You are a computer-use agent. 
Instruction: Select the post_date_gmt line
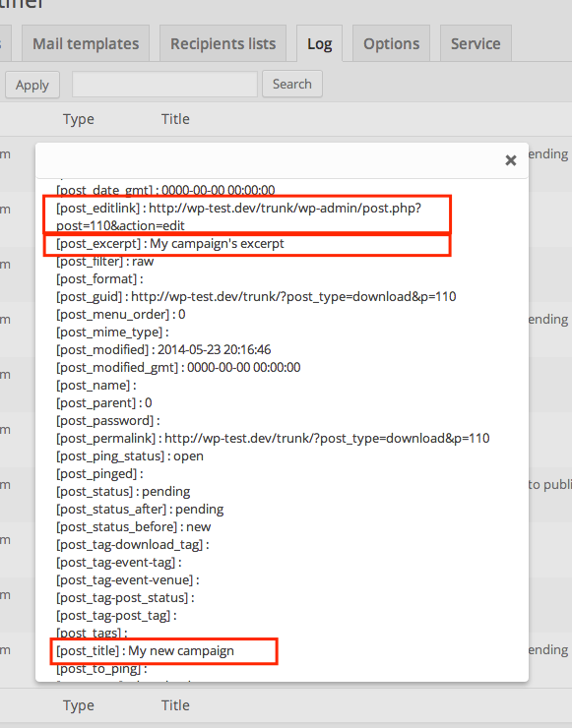[x=165, y=190]
